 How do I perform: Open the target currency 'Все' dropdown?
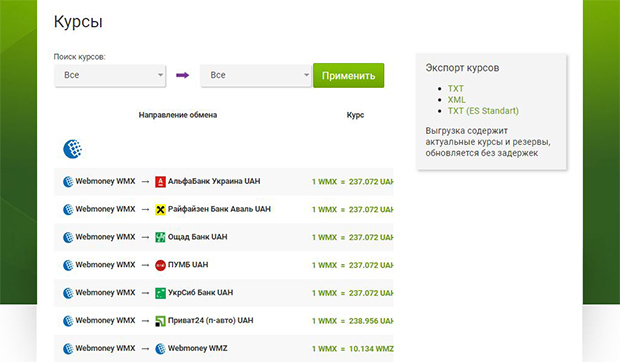click(256, 75)
